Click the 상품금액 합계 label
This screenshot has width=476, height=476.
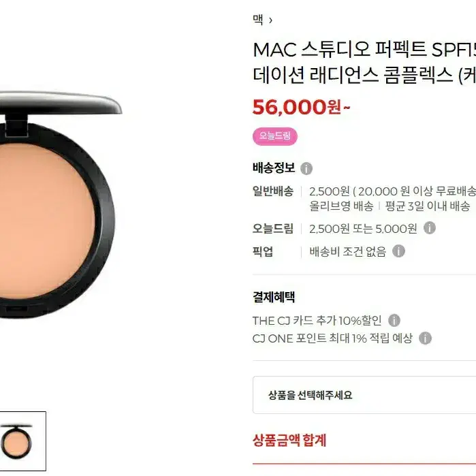[x=289, y=440]
